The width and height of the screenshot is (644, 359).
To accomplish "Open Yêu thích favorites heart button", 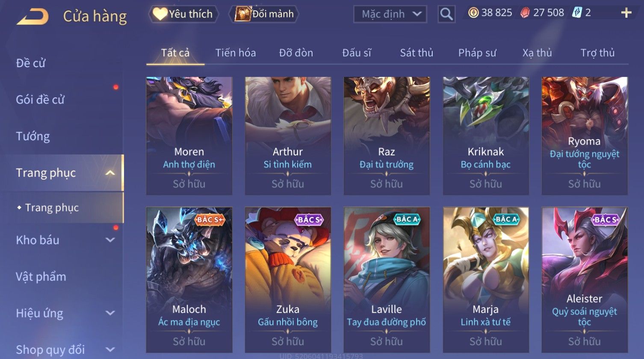I will click(183, 14).
